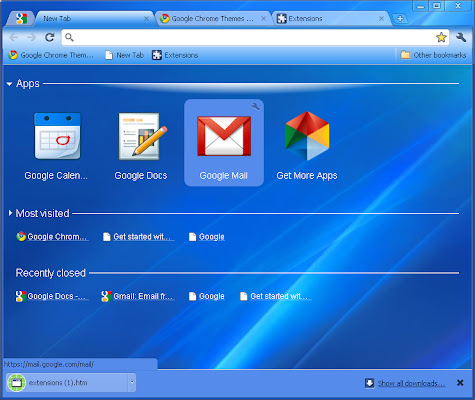Image resolution: width=475 pixels, height=400 pixels.
Task: Open the wrench settings menu
Action: click(x=461, y=37)
